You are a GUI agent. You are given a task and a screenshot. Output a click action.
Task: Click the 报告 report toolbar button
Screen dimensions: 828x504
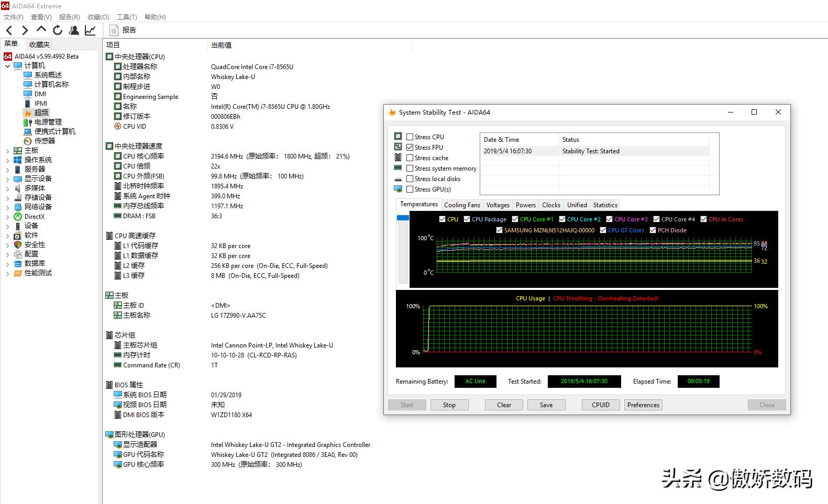[x=123, y=30]
